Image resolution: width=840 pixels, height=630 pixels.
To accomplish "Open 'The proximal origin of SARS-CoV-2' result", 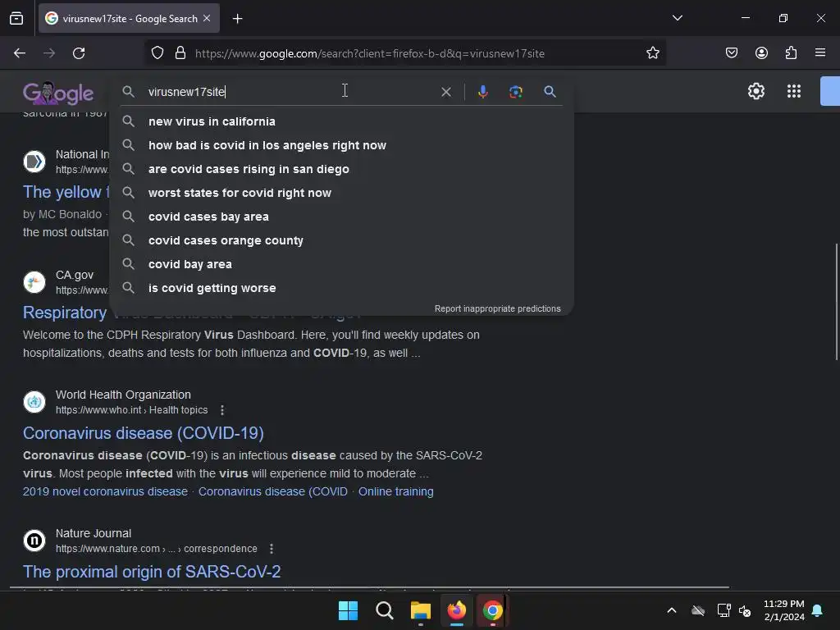I will [152, 572].
